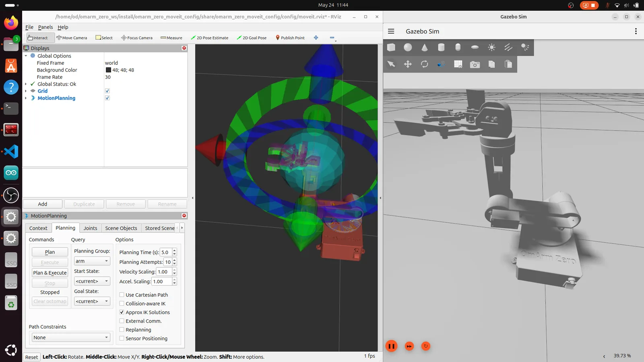Open the File menu

[29, 27]
